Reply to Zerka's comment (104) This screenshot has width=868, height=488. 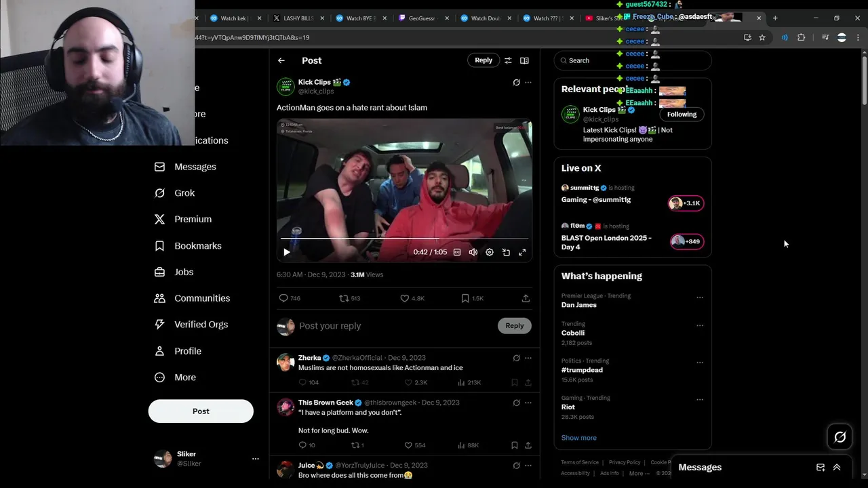(x=309, y=382)
